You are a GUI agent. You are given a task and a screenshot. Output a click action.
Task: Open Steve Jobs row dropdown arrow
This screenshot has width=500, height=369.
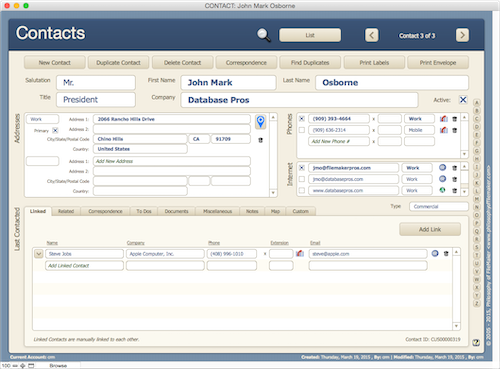[x=39, y=254]
